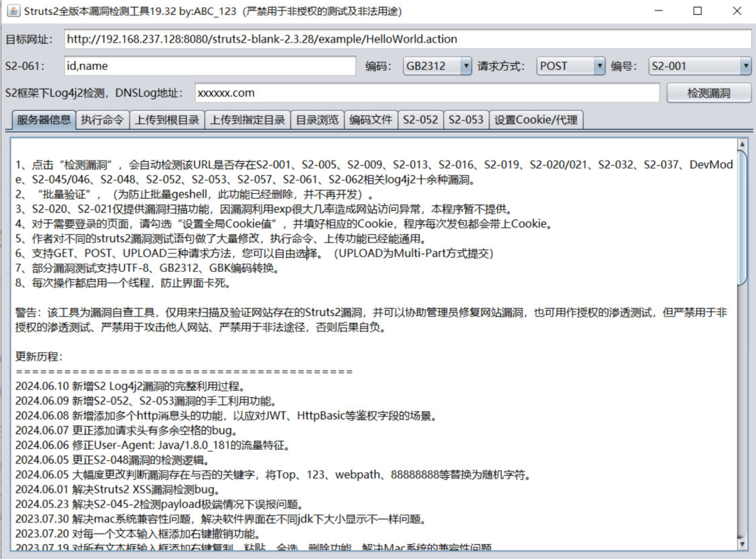
Task: Click item 6 about GET、POST、UPLOAD methods
Action: [x=254, y=253]
